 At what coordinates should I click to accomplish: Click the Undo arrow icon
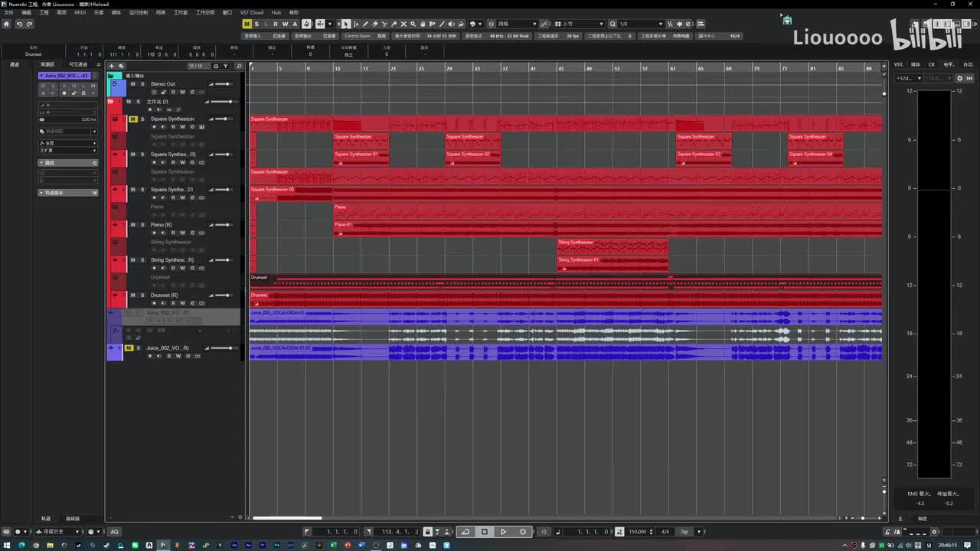(19, 24)
